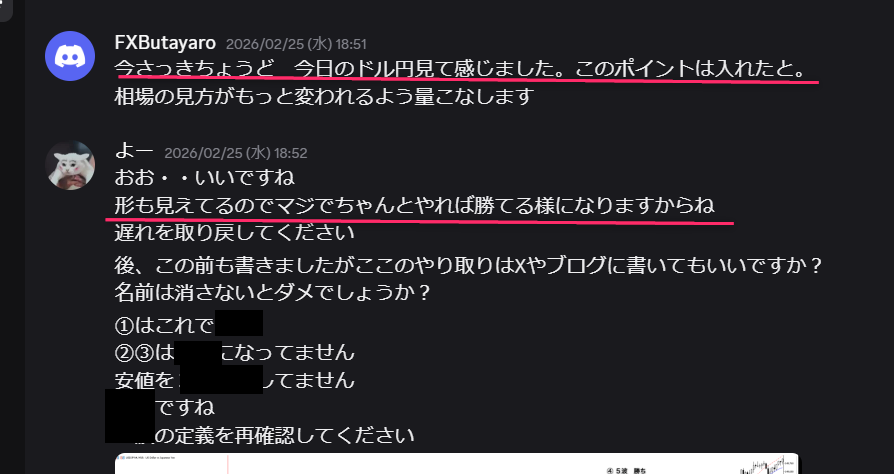This screenshot has height=474, width=894.
Task: Click the line 名前は消さないとダメでしょうか？
Action: tap(272, 293)
